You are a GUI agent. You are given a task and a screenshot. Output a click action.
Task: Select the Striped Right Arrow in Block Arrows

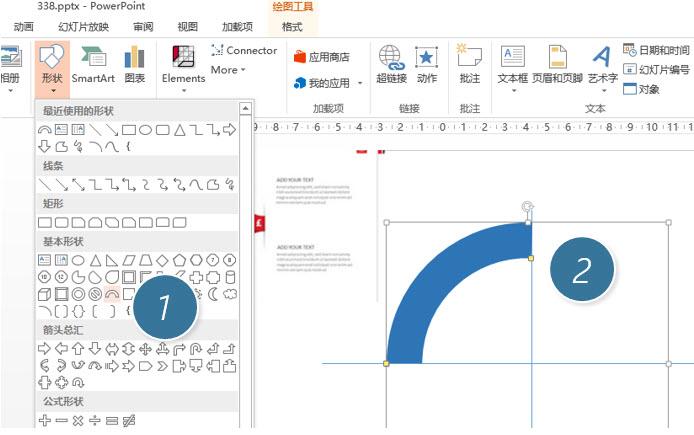pos(112,366)
